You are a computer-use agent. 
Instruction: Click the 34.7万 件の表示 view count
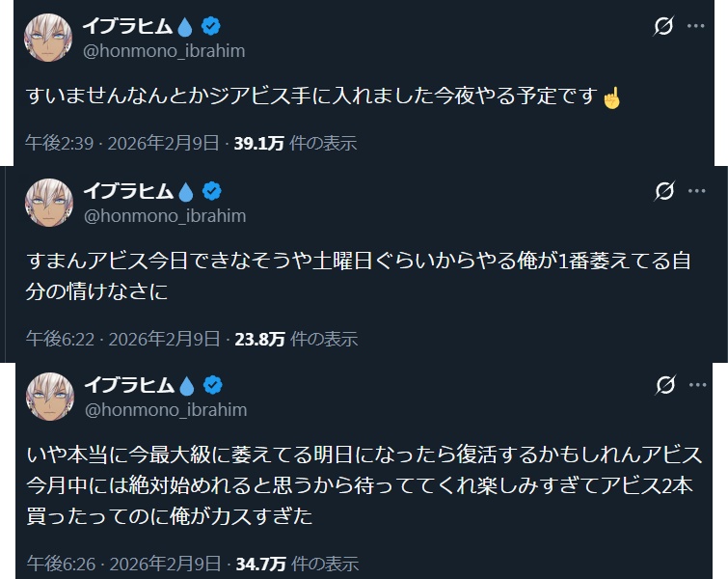coord(296,562)
